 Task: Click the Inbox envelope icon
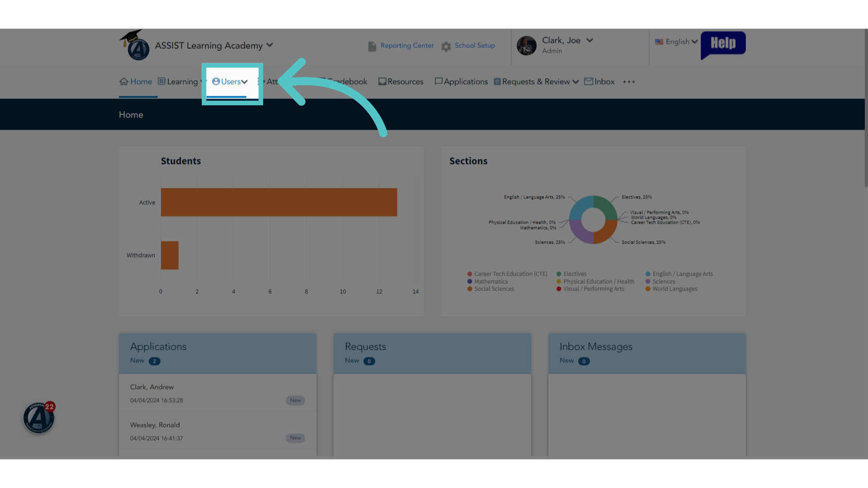tap(589, 81)
